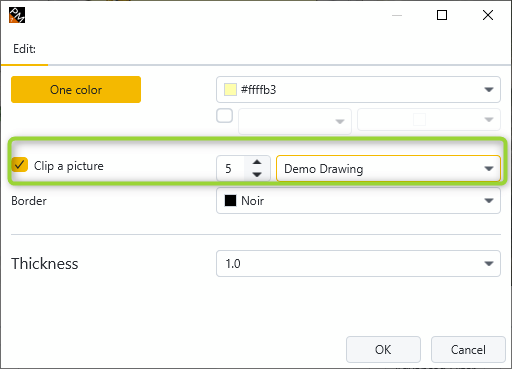Maximize the Edit dialog window
The height and width of the screenshot is (369, 512).
[x=442, y=15]
